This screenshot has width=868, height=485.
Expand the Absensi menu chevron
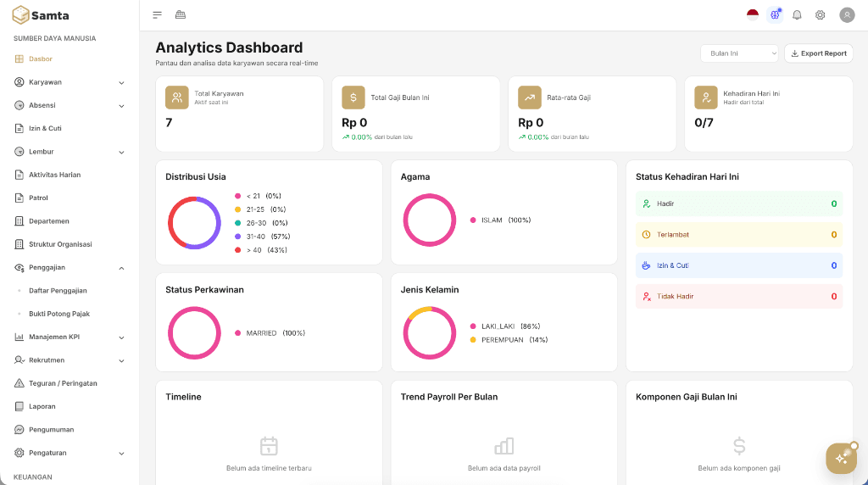coord(121,106)
